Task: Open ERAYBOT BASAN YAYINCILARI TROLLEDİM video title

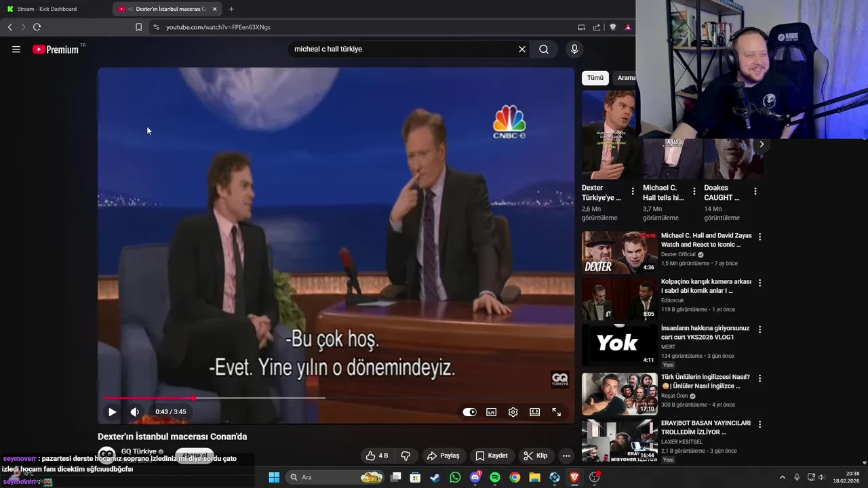Action: tap(705, 428)
